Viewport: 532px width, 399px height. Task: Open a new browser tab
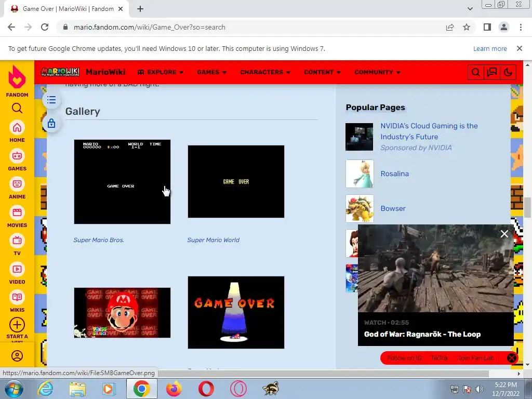pos(140,9)
